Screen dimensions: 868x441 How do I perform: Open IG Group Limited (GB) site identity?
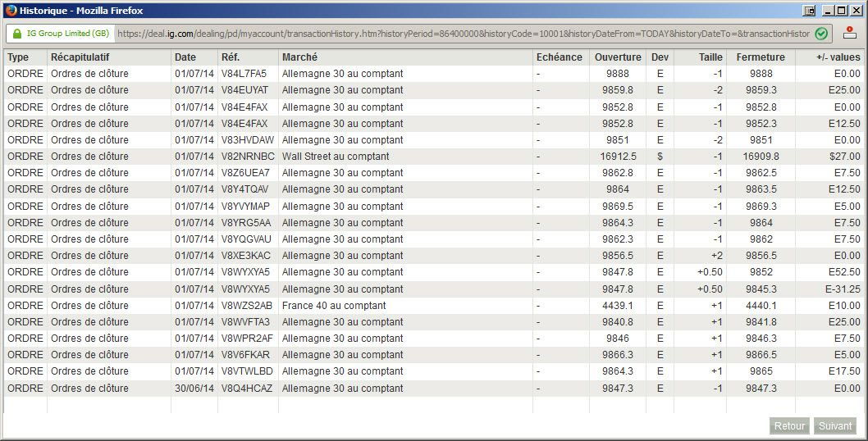pyautogui.click(x=61, y=34)
